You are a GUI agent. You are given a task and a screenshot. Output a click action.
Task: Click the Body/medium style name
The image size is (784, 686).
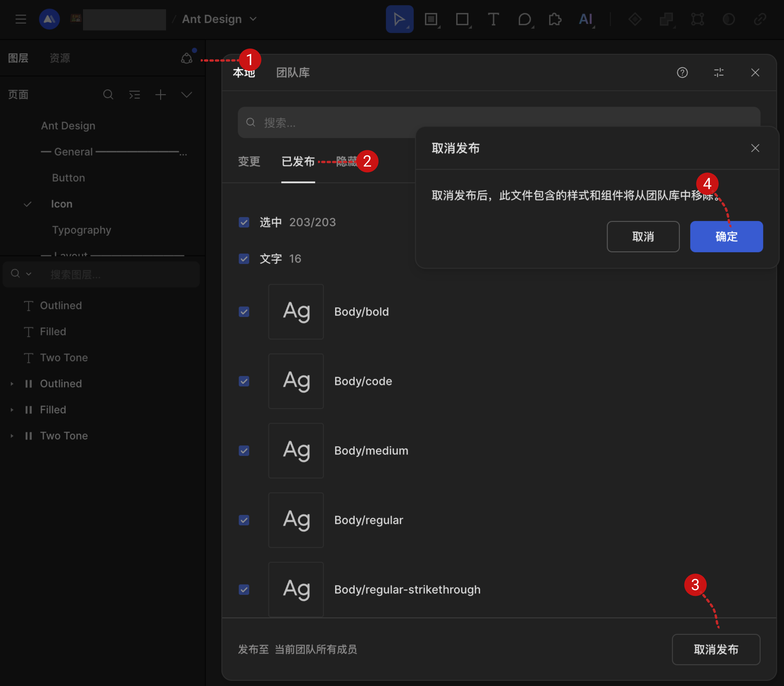point(371,450)
